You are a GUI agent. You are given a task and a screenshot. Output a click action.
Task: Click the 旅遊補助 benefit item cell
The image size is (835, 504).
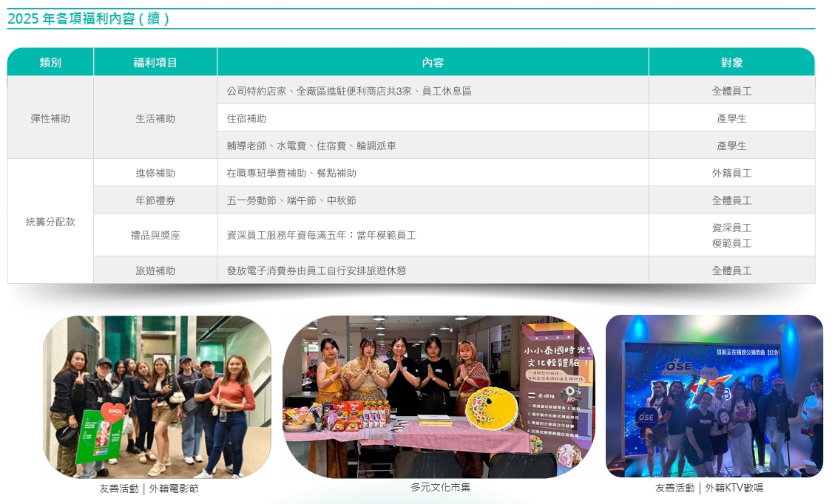[155, 270]
